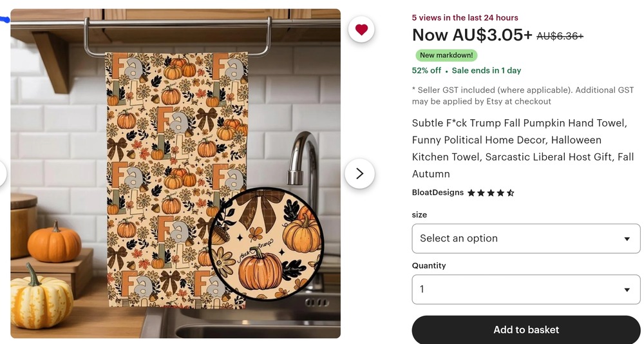Click the caret arrow in the Quantity box
Viewport: 644px width, 344px height.
coord(627,290)
